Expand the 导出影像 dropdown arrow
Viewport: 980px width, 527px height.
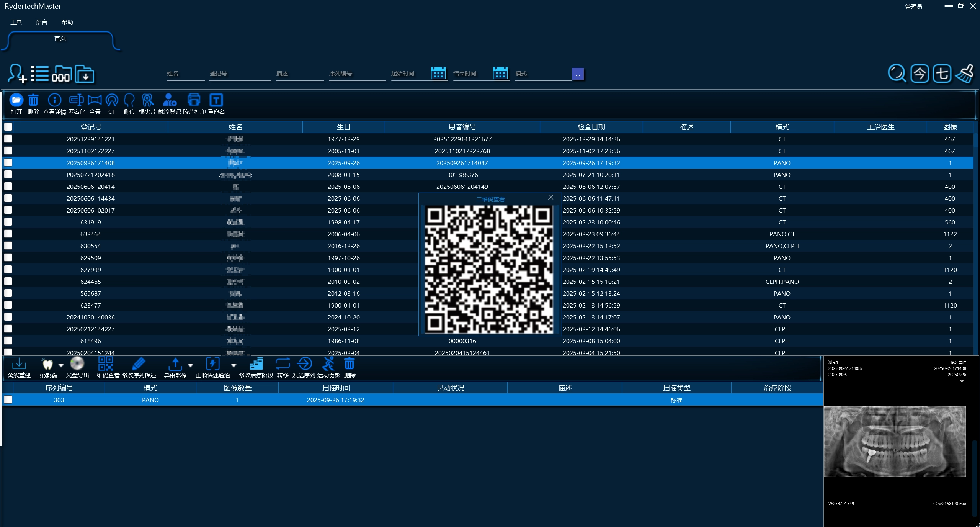(190, 365)
